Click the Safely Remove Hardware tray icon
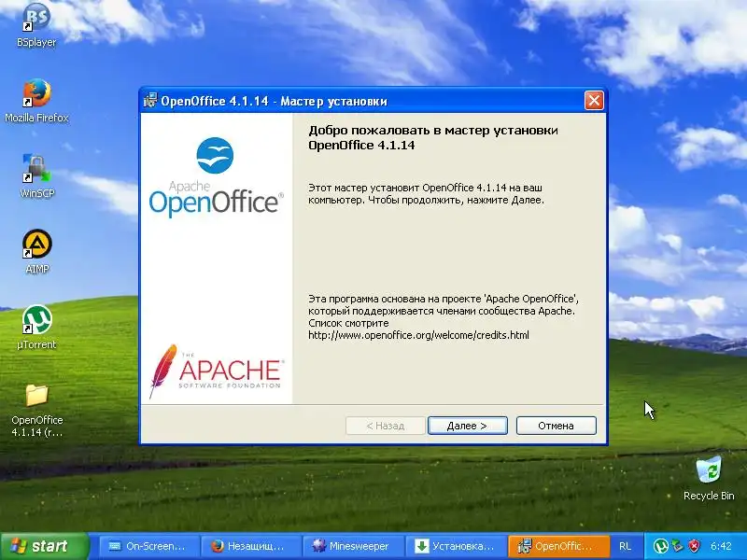747x560 pixels. pyautogui.click(x=678, y=546)
